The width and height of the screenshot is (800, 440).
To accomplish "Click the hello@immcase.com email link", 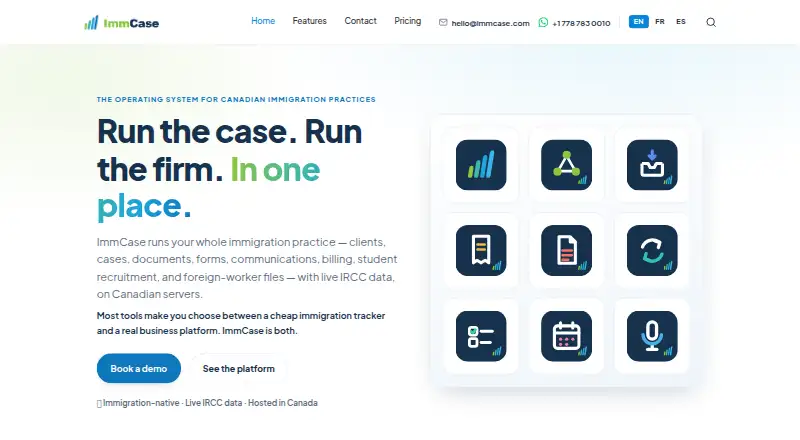I will pos(490,23).
